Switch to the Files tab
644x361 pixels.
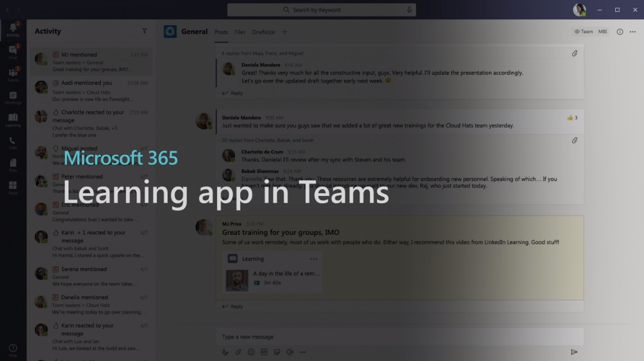pyautogui.click(x=240, y=32)
